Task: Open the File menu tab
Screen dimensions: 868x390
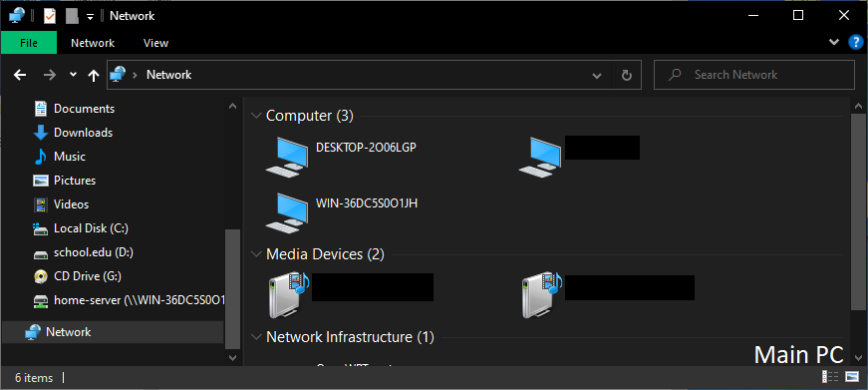Action: [29, 43]
